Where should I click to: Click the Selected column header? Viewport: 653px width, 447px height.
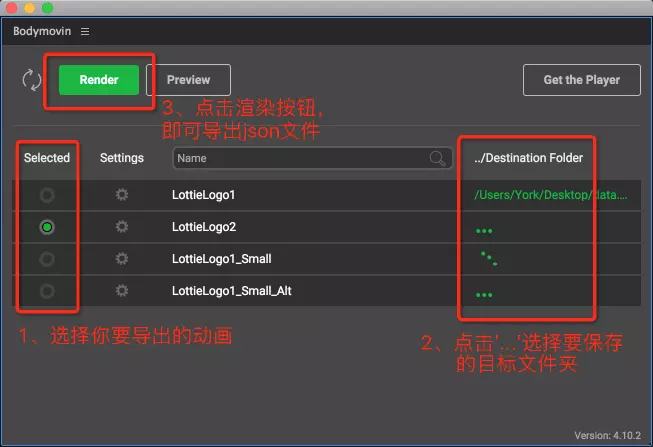47,158
